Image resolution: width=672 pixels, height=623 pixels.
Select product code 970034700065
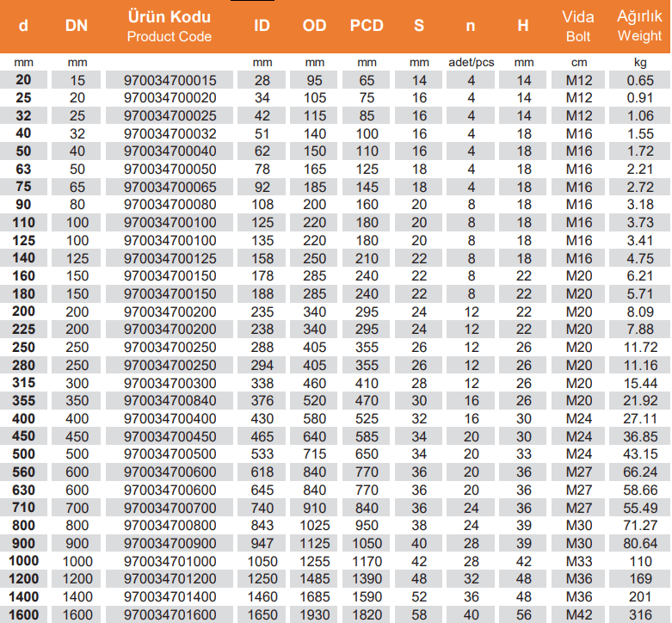point(170,188)
